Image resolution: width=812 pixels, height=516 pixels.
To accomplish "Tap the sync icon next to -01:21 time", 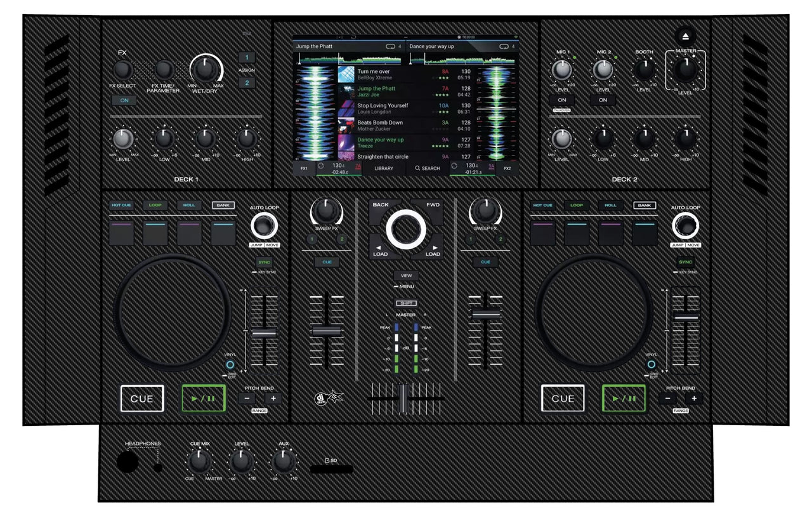I will (454, 166).
